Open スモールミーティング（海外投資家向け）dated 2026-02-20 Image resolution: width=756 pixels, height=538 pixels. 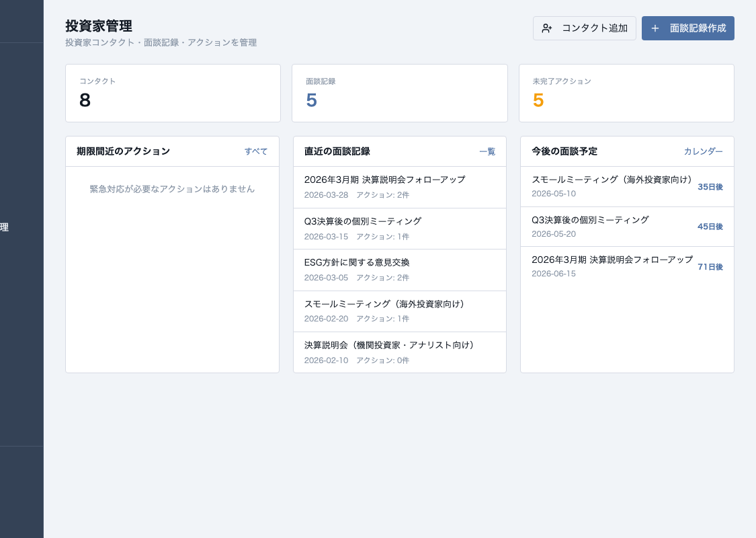click(x=400, y=311)
